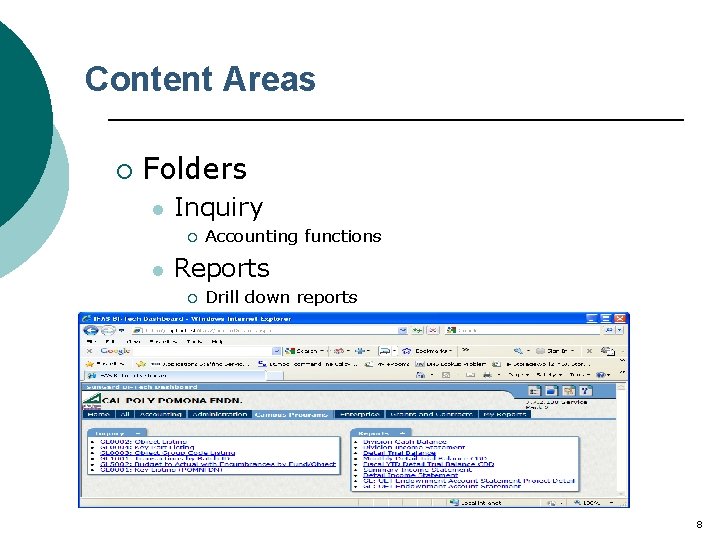Screen dimensions: 720x540
Task: Open the Tools menu in command bar
Action: pos(579,375)
